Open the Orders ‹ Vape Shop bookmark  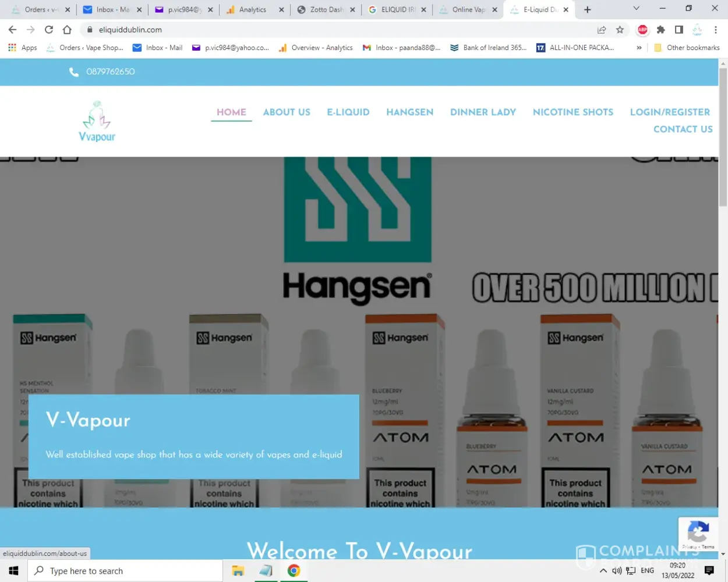(85, 48)
